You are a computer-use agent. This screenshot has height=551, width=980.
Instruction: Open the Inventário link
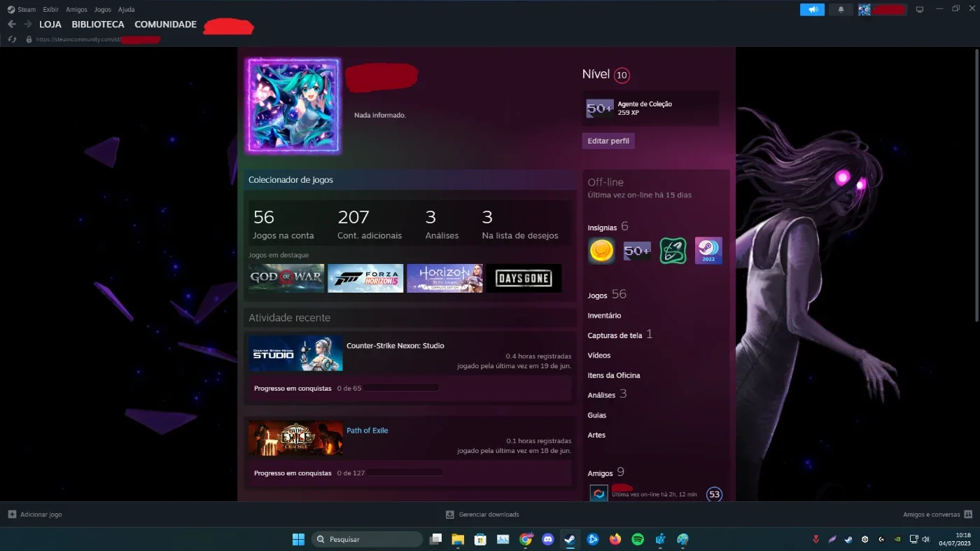coord(604,316)
